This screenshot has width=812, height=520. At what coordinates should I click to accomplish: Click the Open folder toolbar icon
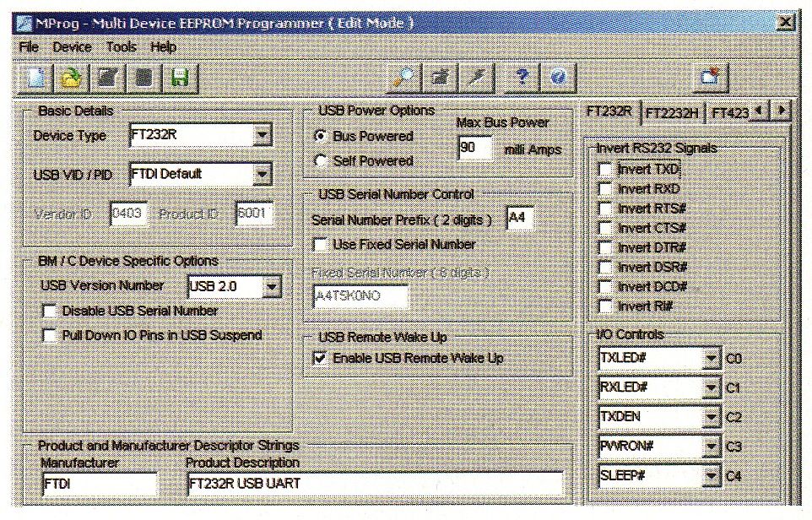click(72, 79)
